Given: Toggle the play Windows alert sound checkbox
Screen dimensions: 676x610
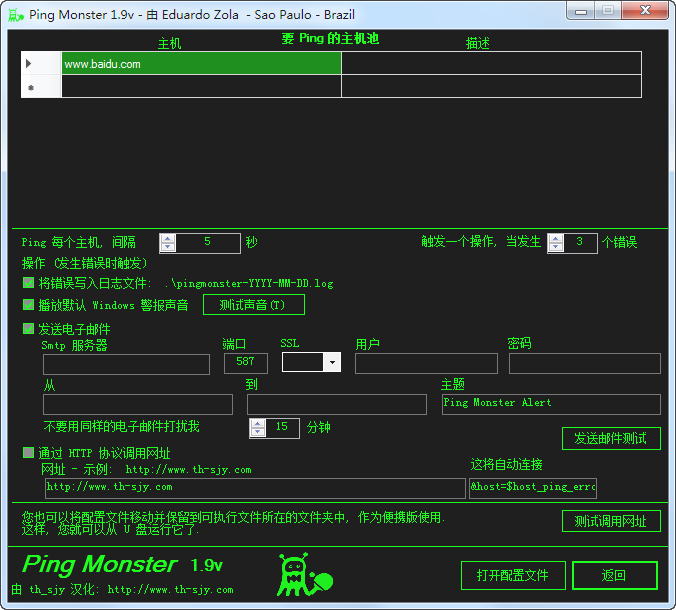Looking at the screenshot, I should coord(28,305).
